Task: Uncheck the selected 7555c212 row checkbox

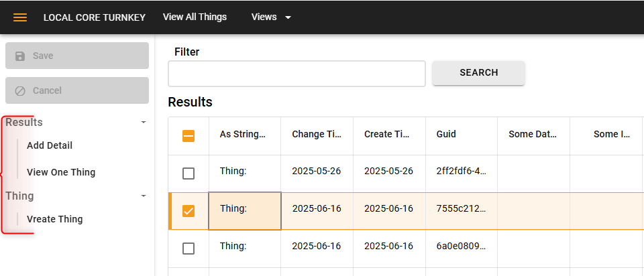Action: [189, 211]
